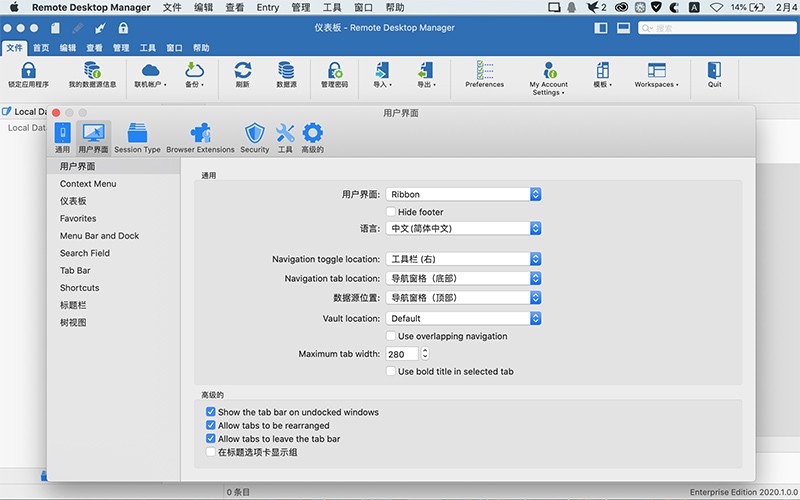Uncheck Show the tab bar on undocked windows
Image resolution: width=800 pixels, height=500 pixels.
point(211,412)
